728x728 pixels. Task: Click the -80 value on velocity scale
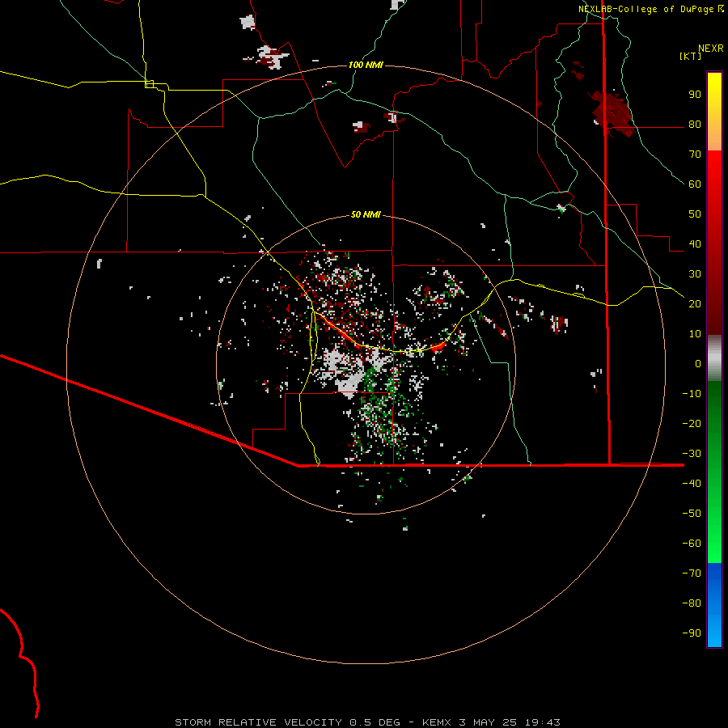coord(692,603)
